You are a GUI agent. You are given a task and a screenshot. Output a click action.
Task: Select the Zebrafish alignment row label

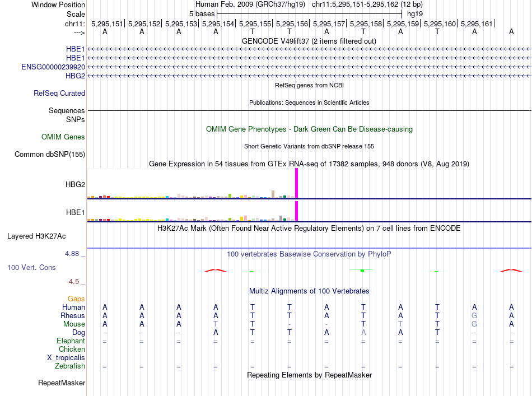[x=70, y=366]
